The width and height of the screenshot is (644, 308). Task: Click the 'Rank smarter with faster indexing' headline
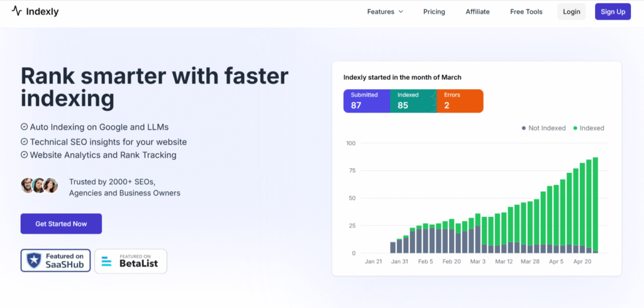pos(155,87)
